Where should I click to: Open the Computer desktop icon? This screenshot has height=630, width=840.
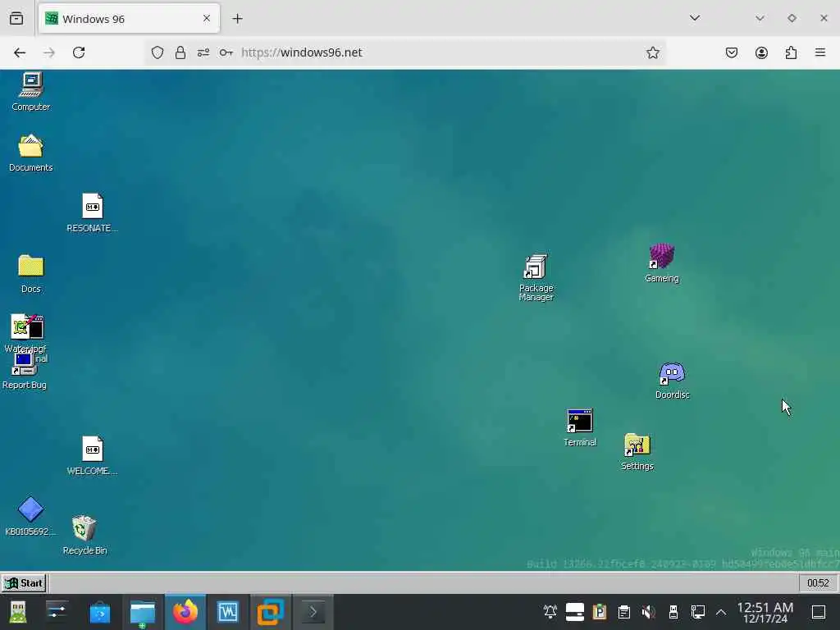(x=30, y=91)
